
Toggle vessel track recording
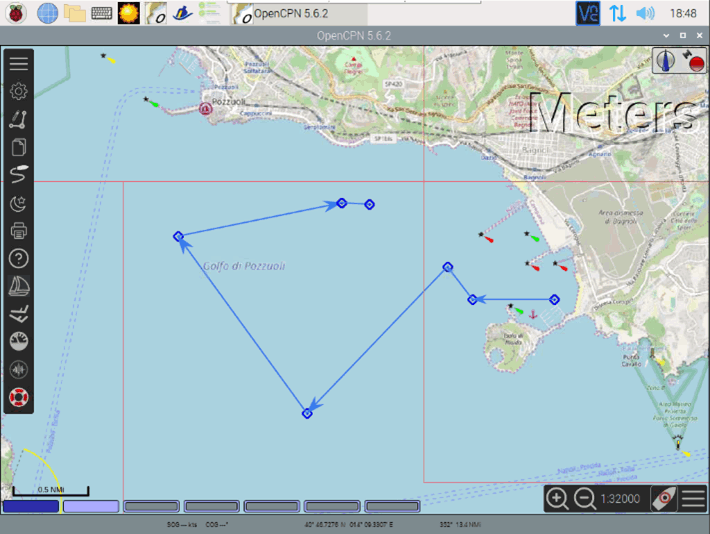[19, 176]
